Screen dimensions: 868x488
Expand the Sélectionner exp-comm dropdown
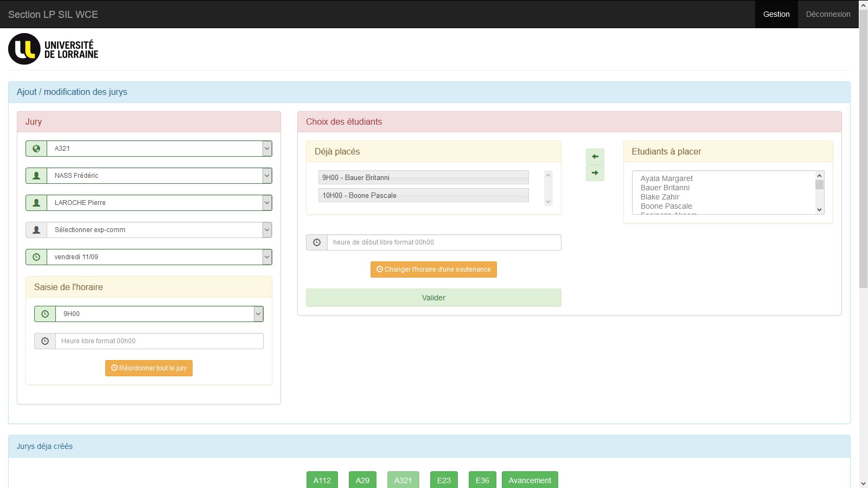pyautogui.click(x=159, y=230)
